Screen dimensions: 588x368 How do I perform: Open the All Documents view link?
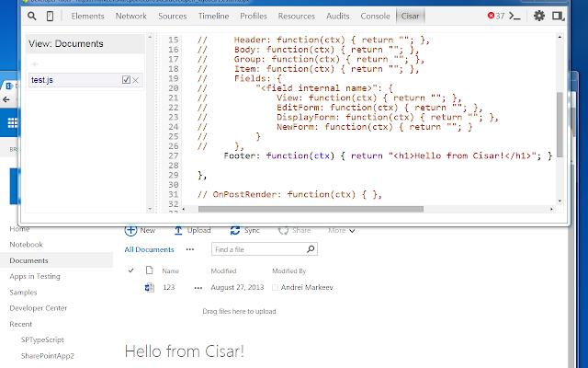click(x=149, y=249)
